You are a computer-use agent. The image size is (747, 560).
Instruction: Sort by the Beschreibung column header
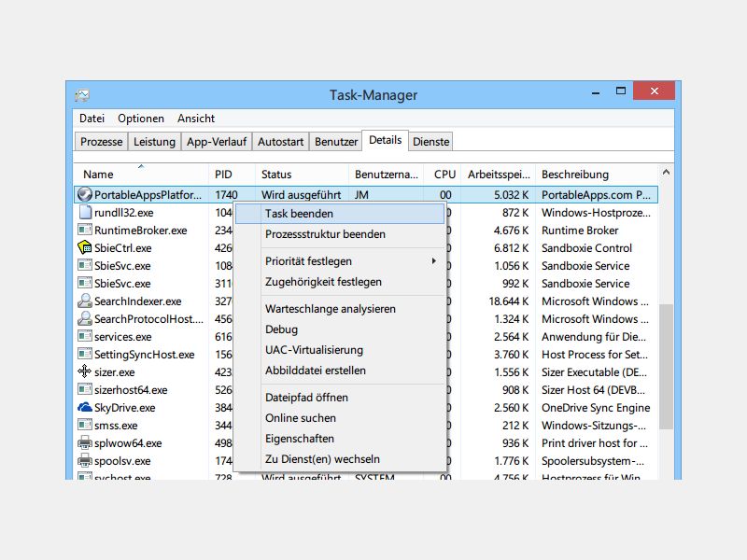click(x=597, y=175)
